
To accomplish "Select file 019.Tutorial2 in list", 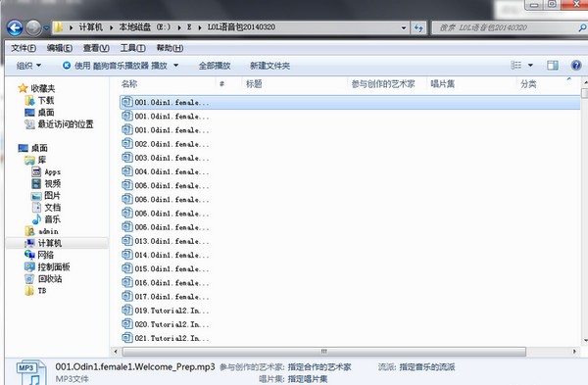I will [166, 311].
